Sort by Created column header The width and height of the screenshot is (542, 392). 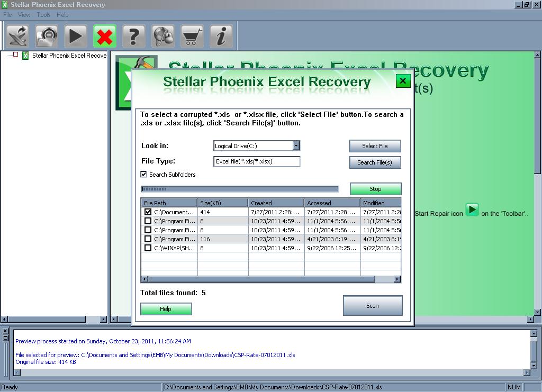[276, 203]
